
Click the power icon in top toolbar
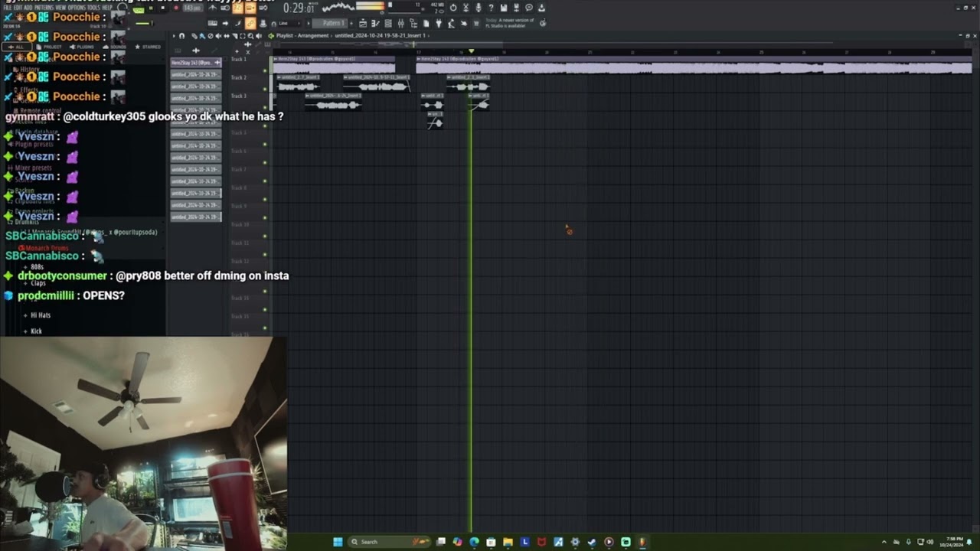453,8
